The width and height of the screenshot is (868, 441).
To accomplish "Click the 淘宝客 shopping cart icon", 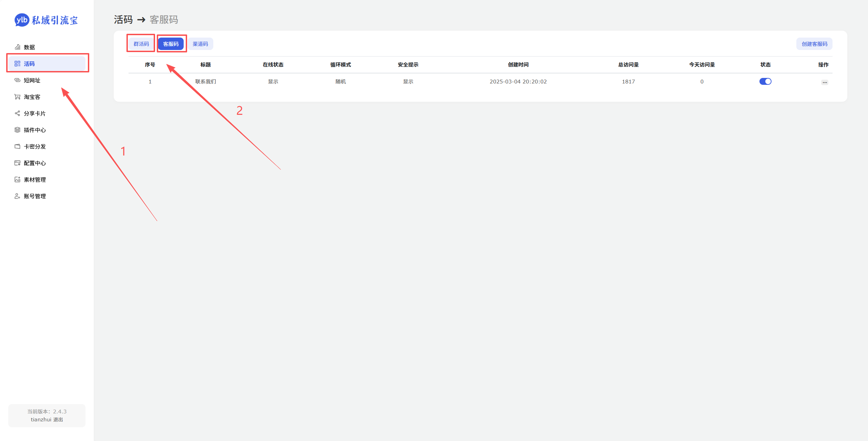I will tap(17, 97).
